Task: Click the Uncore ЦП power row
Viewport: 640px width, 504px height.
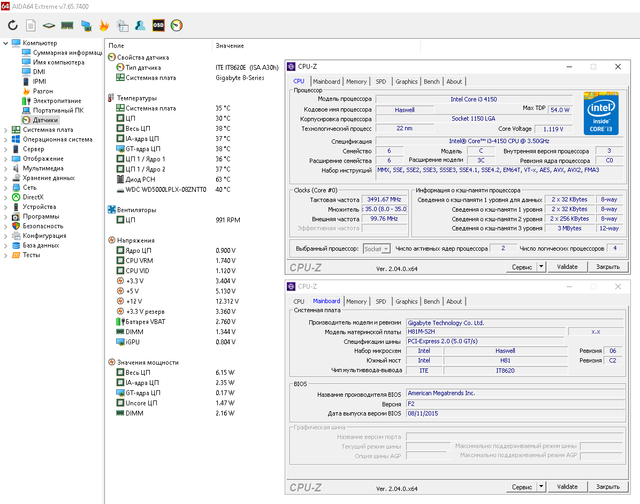Action: (176, 403)
